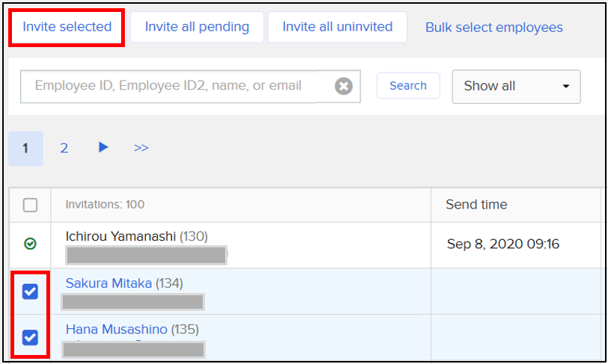The width and height of the screenshot is (608, 364).
Task: Click green invited checkmark for Ichirou Yamanashi
Action: 30,244
